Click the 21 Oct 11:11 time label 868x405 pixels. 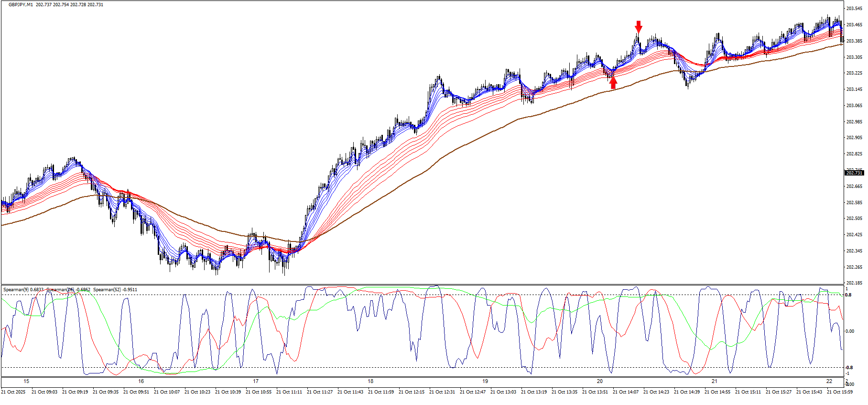pyautogui.click(x=289, y=392)
